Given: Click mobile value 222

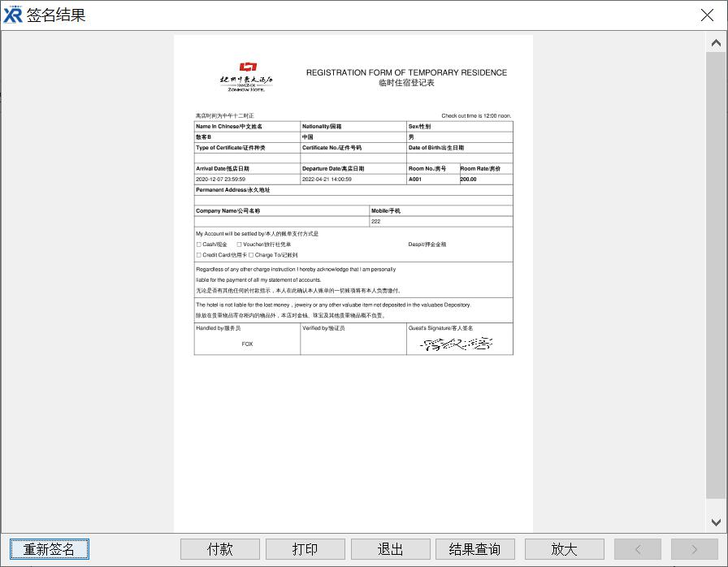Looking at the screenshot, I should click(x=375, y=221).
